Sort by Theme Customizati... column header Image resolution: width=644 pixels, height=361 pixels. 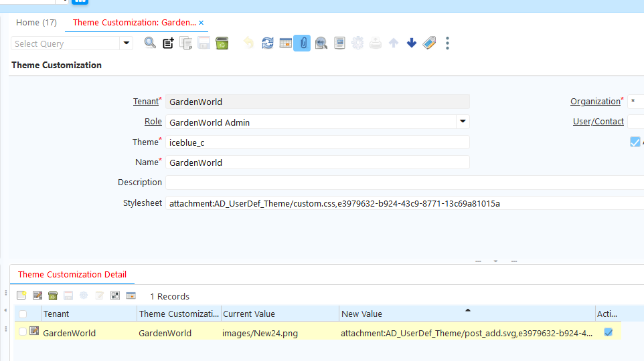[x=179, y=314]
